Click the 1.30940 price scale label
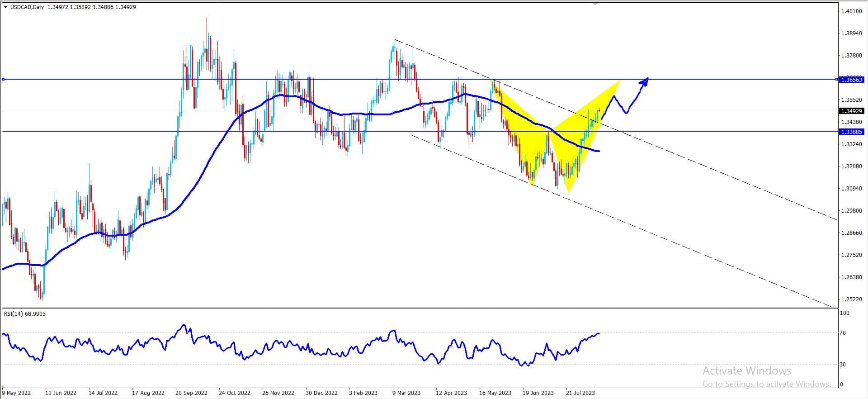This screenshot has height=399, width=868. pos(851,189)
